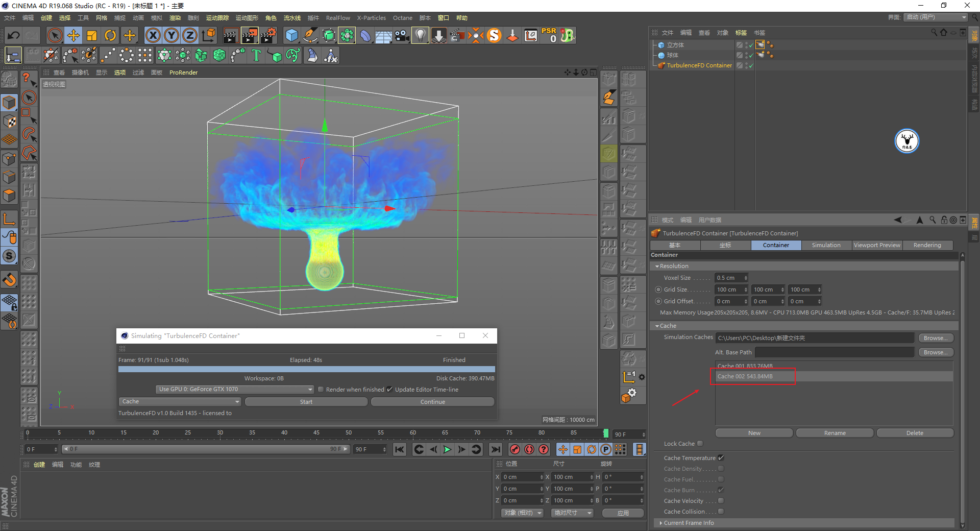Open the object-relative coordinate mode dropdown
Viewport: 980px width, 531px height.
[523, 513]
